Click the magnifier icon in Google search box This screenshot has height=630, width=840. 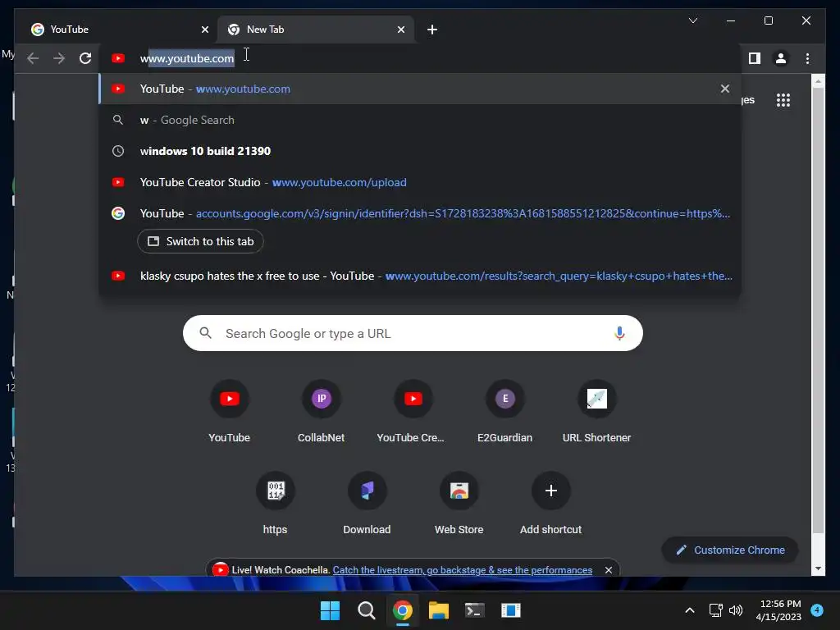coord(205,333)
